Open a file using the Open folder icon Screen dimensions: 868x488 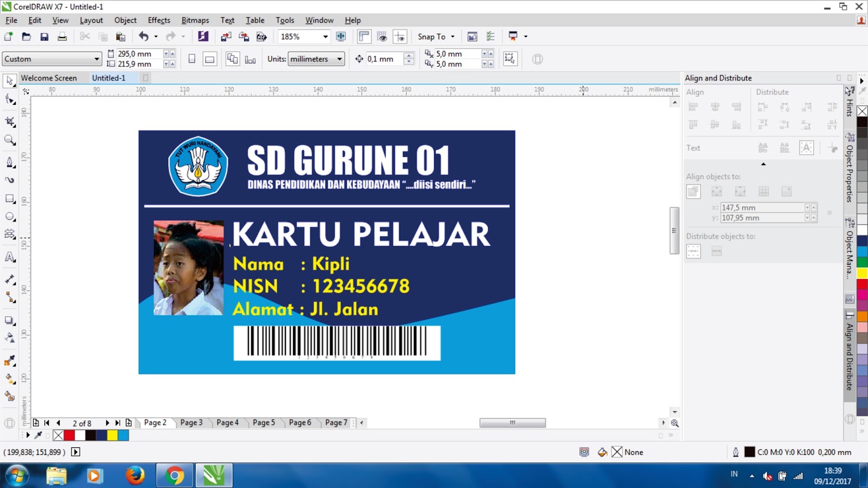pyautogui.click(x=26, y=36)
